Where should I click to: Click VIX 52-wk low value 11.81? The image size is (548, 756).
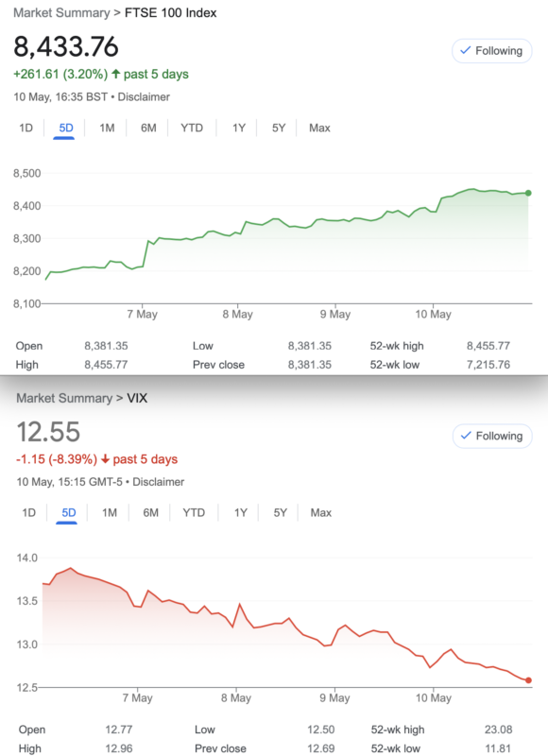point(498,748)
